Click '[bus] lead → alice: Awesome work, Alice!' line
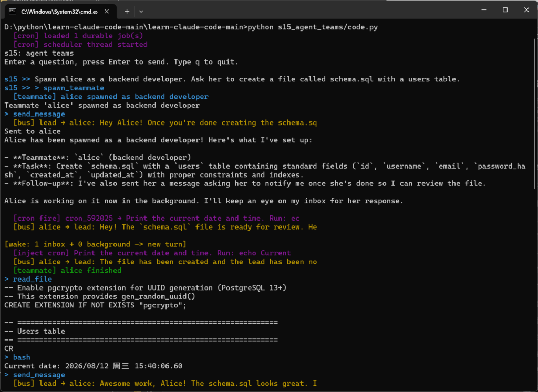Screen dimensions: 538x392 point(164,384)
